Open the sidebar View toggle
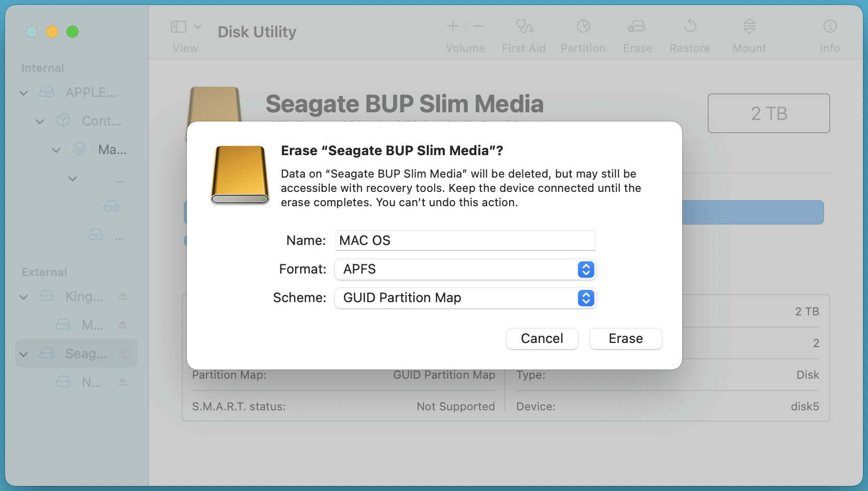868x491 pixels. tap(179, 27)
